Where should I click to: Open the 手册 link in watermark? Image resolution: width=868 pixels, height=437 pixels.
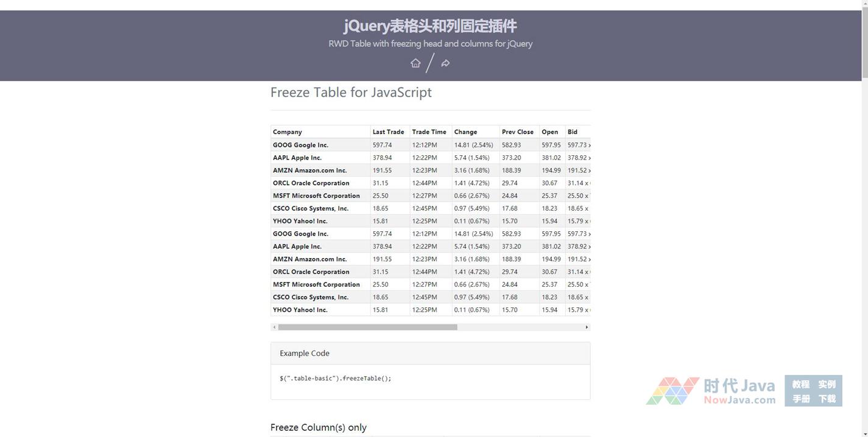click(800, 399)
